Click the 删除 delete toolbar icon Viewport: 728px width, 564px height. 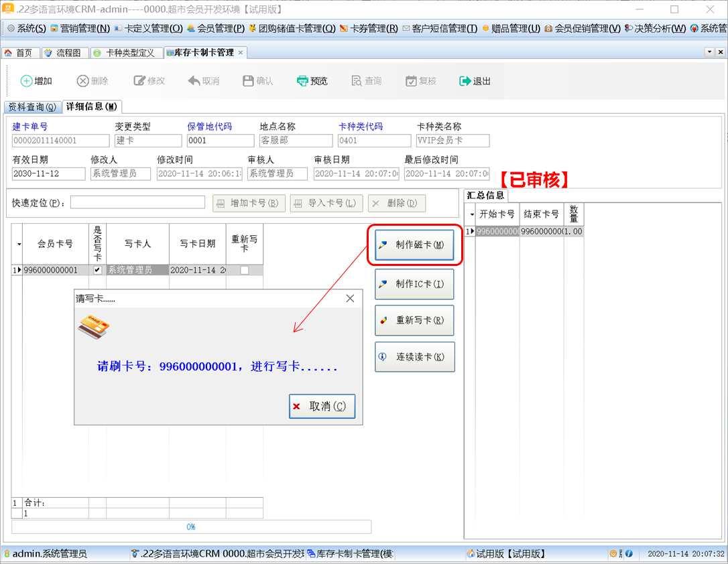coord(82,80)
